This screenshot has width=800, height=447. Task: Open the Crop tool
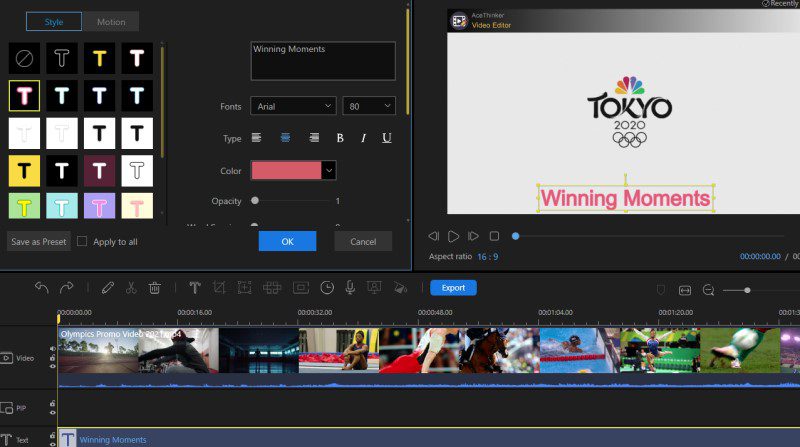(x=219, y=288)
